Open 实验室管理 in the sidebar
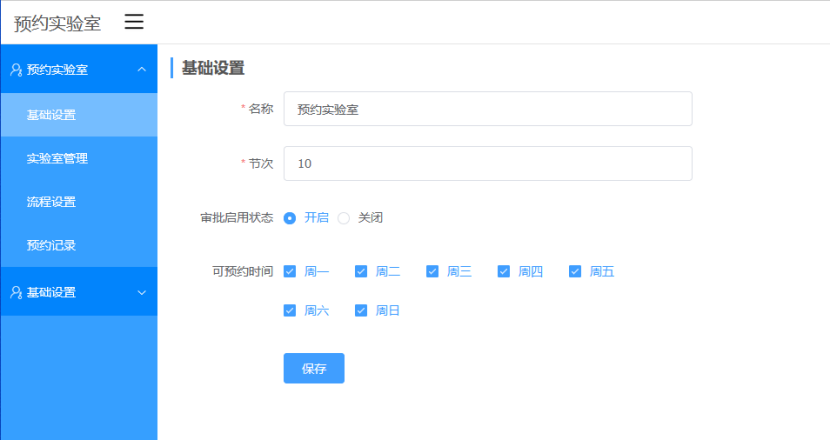This screenshot has width=830, height=441. coord(79,158)
